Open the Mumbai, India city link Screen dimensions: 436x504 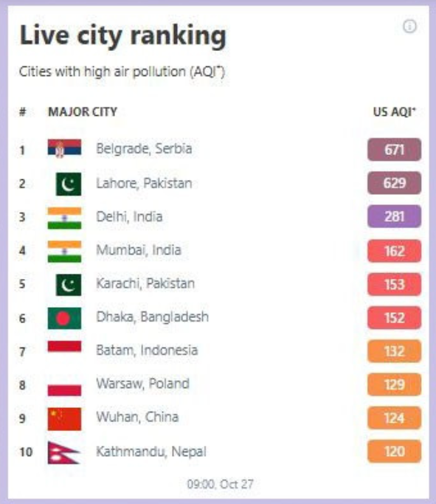point(139,250)
